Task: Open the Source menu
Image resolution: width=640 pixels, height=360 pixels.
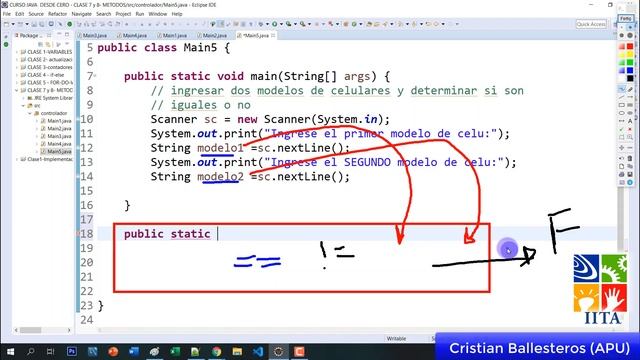Action: click(36, 14)
